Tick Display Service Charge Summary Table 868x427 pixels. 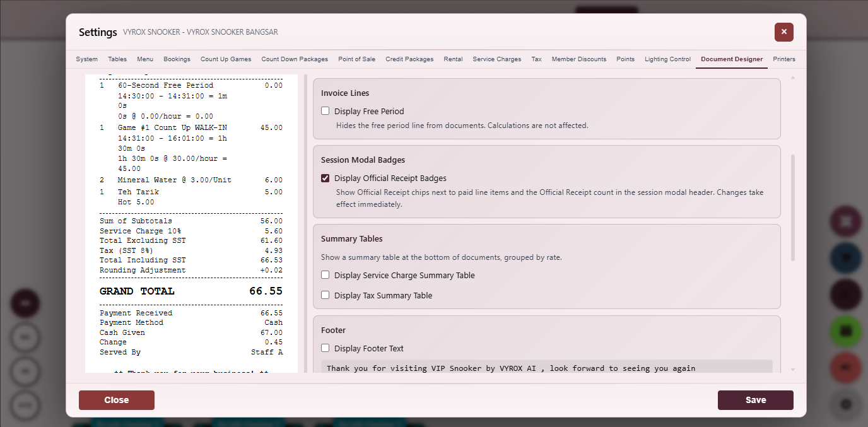click(325, 275)
